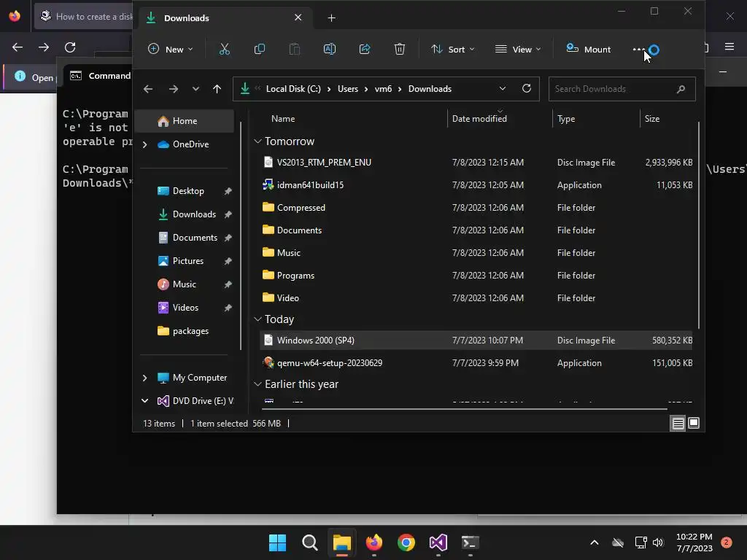Select VS2013_RTM_PREM_ENU disc image file
Screen dimensions: 747x560
coord(476,163)
